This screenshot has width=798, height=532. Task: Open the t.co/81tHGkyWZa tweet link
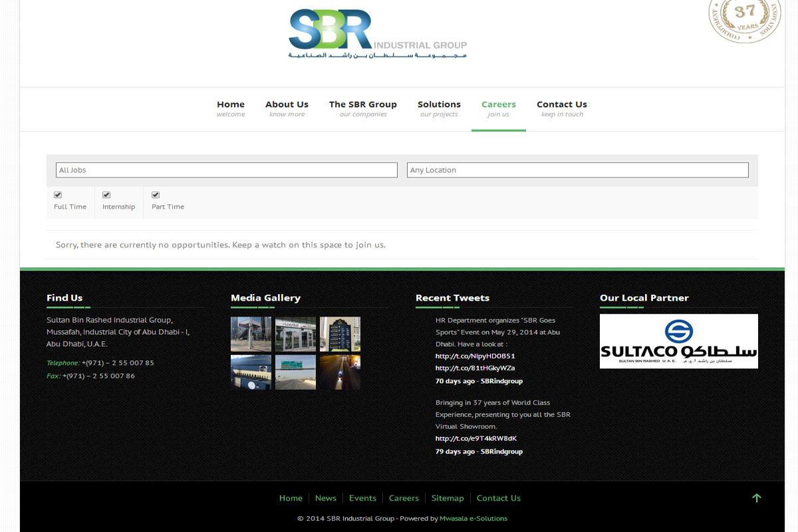(x=475, y=368)
